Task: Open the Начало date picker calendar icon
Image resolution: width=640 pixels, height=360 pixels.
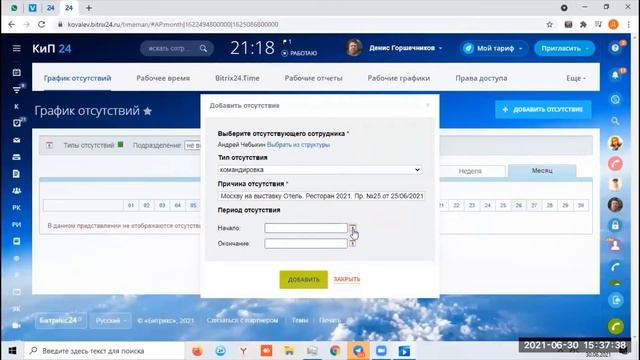Action: (352, 228)
